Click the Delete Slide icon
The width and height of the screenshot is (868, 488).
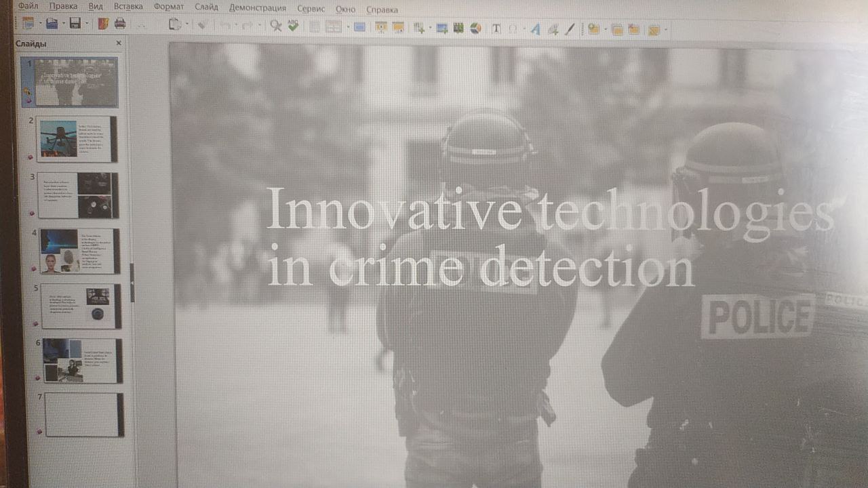(633, 29)
